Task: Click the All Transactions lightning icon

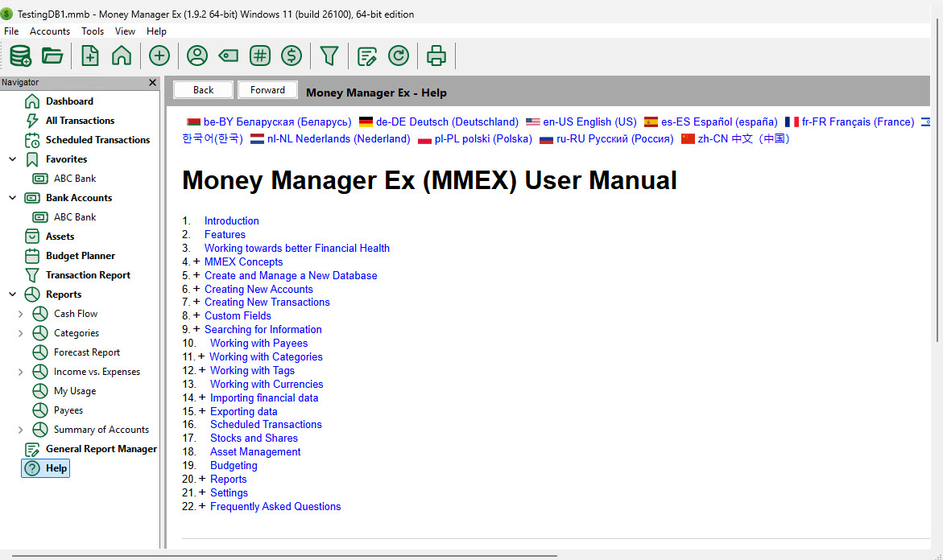Action: coord(32,120)
